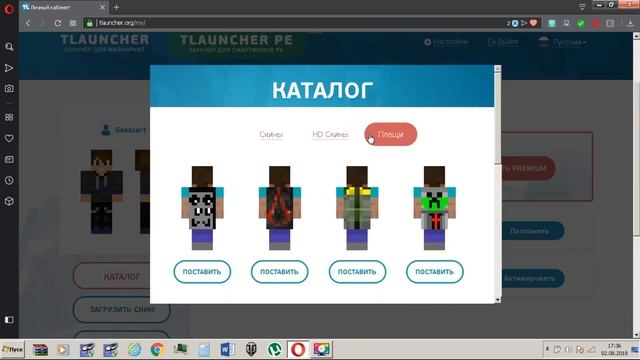Click ad blocker shield icon in address bar
The image size is (640, 360).
coord(515,23)
